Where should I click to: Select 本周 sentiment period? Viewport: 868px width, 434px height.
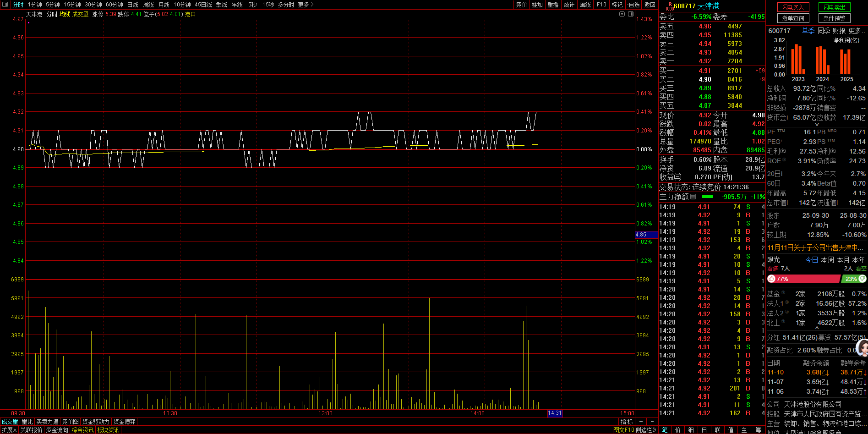827,260
